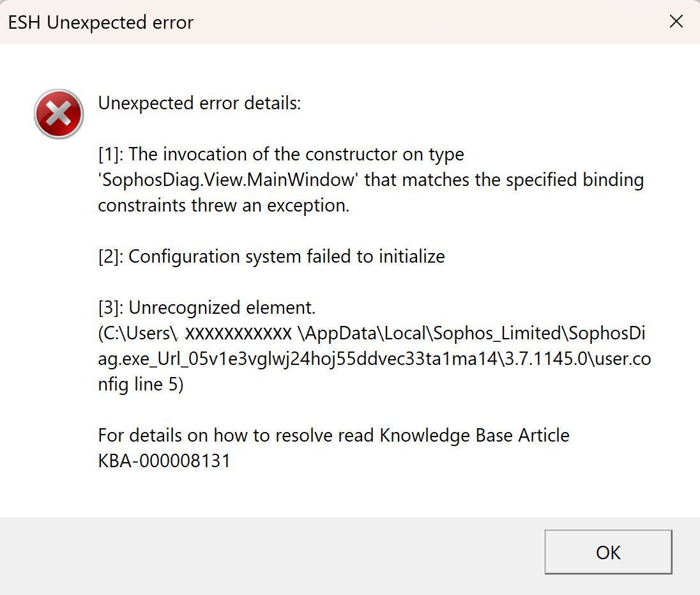Acknowledge the error by clicking OK
The height and width of the screenshot is (595, 700).
(607, 552)
